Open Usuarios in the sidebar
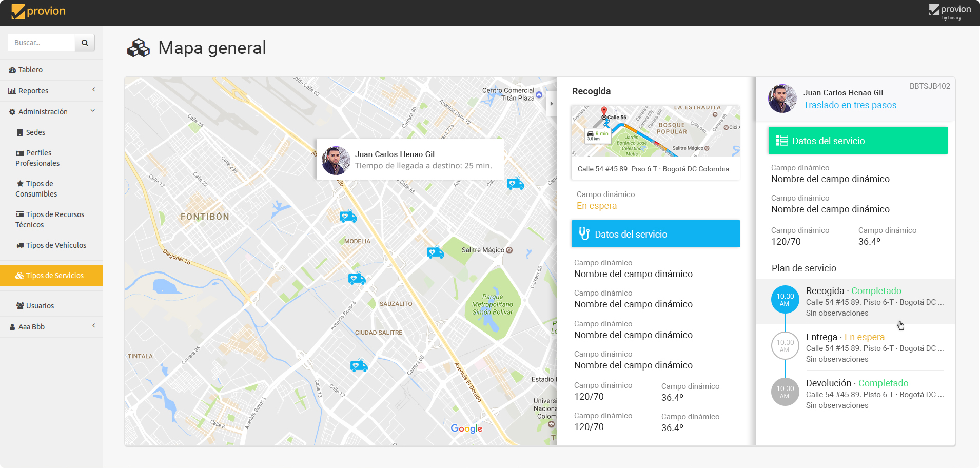The height and width of the screenshot is (468, 980). pos(51,306)
